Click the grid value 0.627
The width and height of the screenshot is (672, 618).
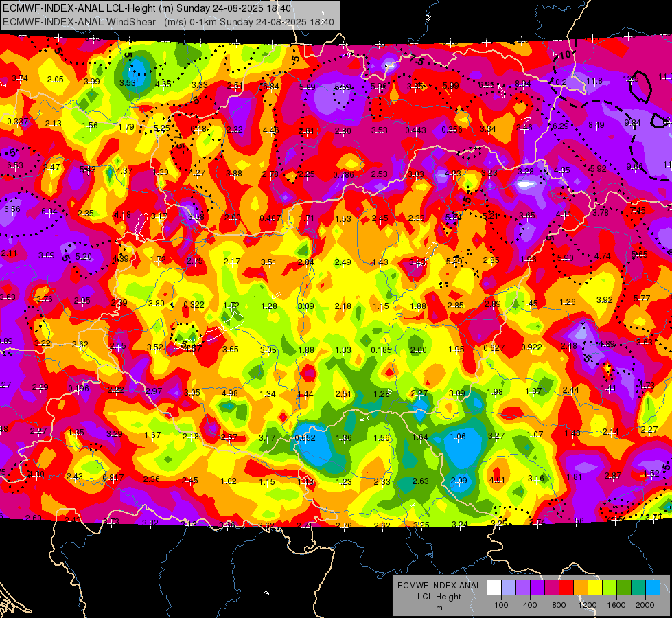[494, 348]
